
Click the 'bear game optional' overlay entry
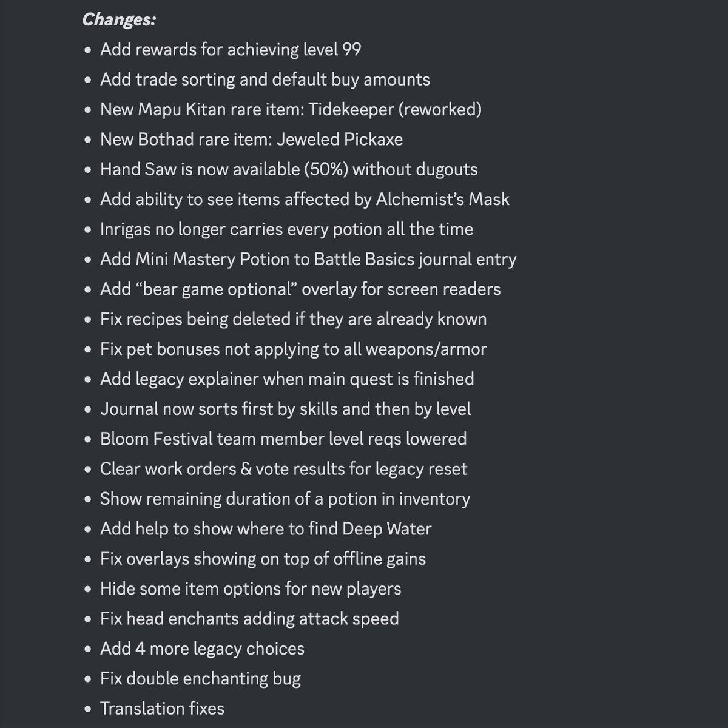(x=300, y=289)
